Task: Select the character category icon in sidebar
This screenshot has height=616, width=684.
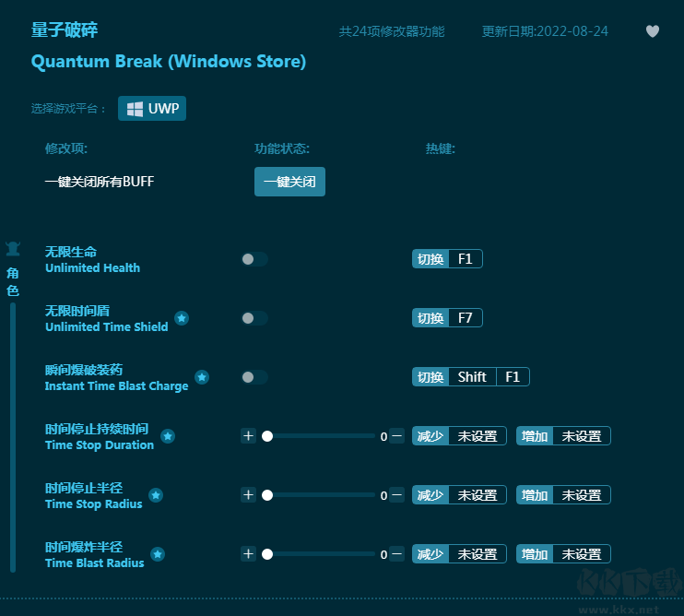Action: 13,249
